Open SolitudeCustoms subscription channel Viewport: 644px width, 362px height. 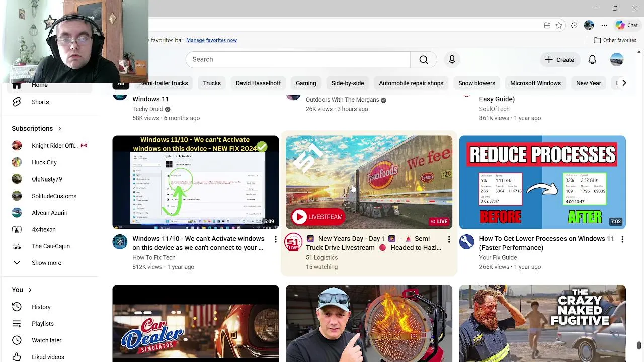pyautogui.click(x=50, y=196)
